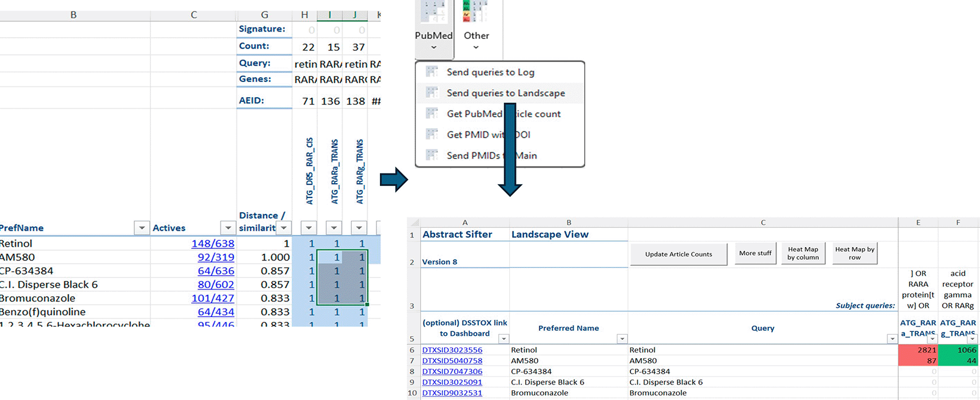980x400 pixels.
Task: Click the select-all corner of Landscape sheet
Action: coord(414,223)
